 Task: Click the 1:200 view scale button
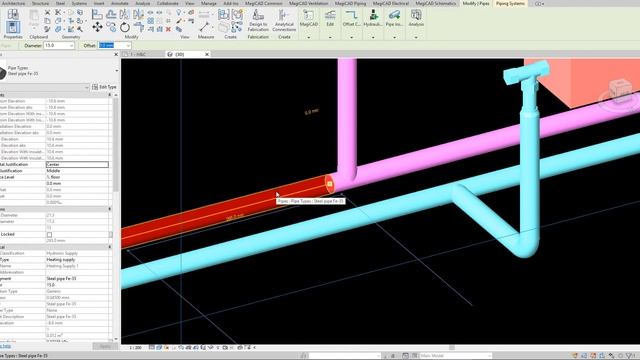tap(135, 348)
